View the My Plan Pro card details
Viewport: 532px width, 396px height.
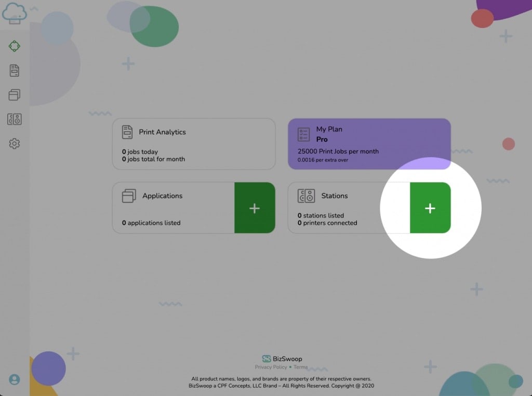(369, 144)
